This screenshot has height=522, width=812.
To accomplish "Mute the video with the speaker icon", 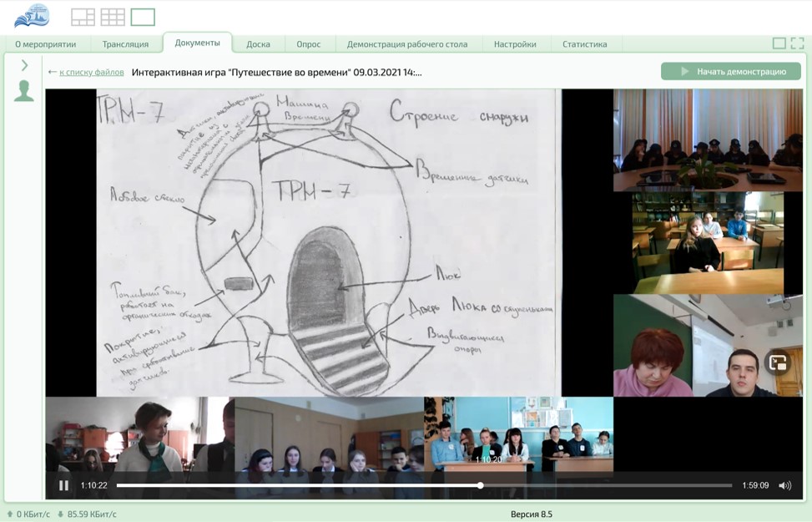I will click(x=784, y=485).
